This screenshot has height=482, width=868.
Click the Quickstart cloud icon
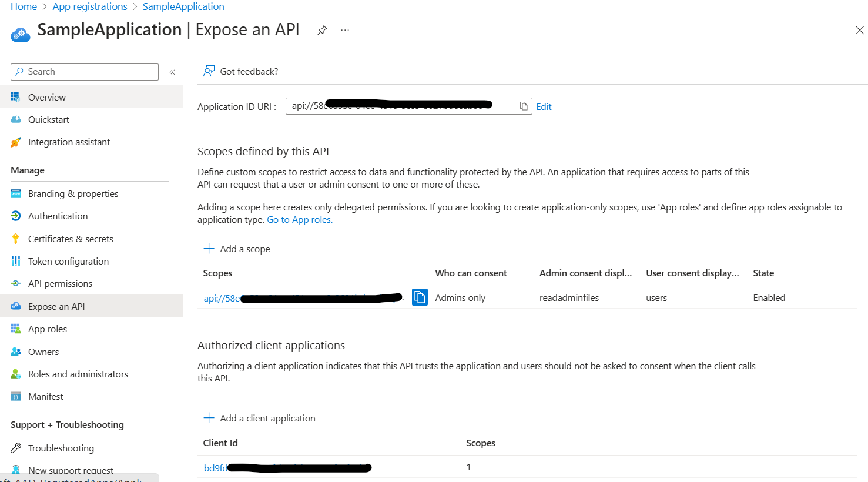tap(16, 120)
